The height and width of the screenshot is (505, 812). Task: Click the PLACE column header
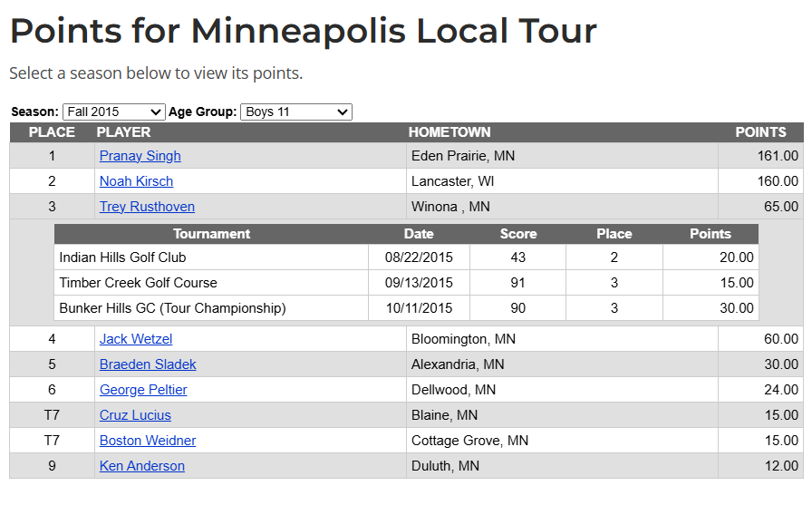coord(52,132)
